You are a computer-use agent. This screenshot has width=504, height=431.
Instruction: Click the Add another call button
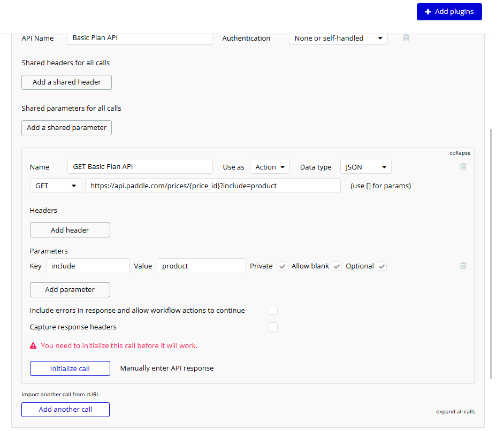point(65,409)
